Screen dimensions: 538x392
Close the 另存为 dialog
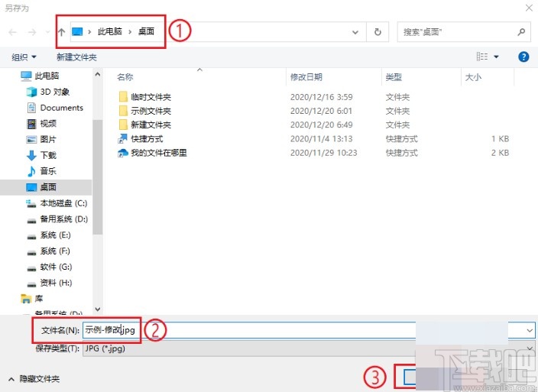529,8
